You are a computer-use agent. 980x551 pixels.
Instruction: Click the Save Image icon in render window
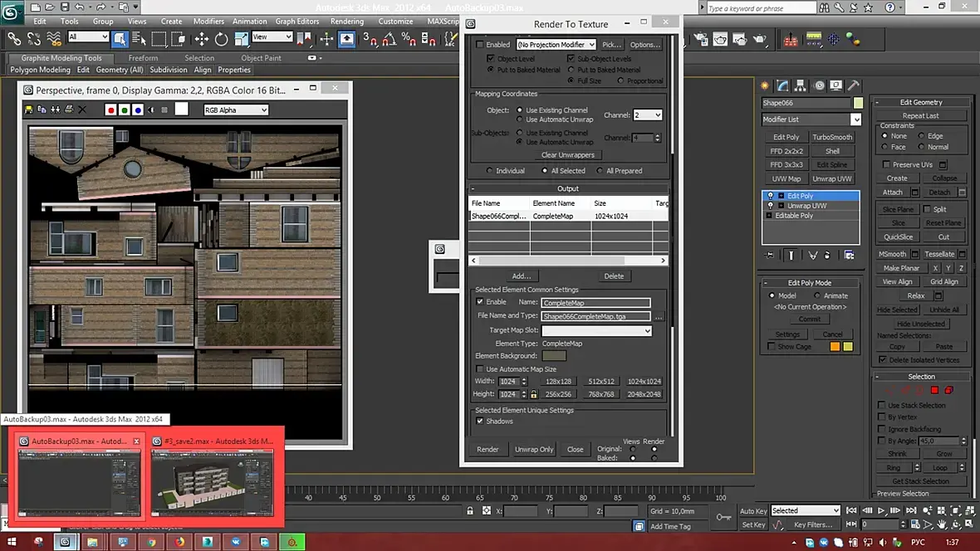click(x=29, y=110)
